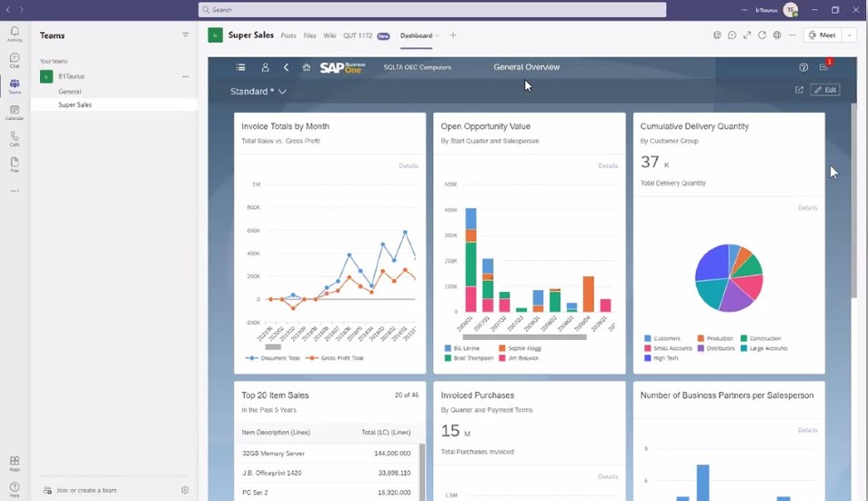Open more tab options ellipsis in the header

coord(792,35)
